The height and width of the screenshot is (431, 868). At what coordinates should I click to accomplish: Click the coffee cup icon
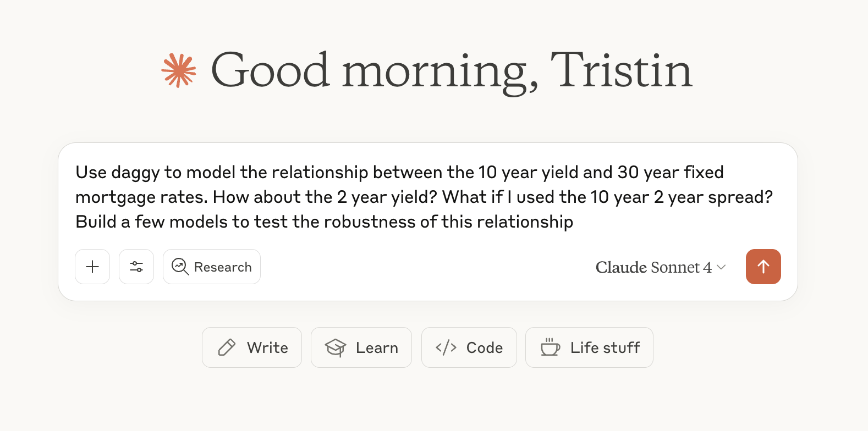pyautogui.click(x=550, y=347)
